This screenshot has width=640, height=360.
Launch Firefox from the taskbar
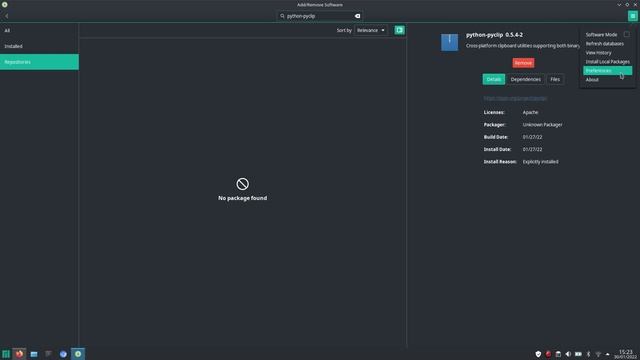pos(19,354)
